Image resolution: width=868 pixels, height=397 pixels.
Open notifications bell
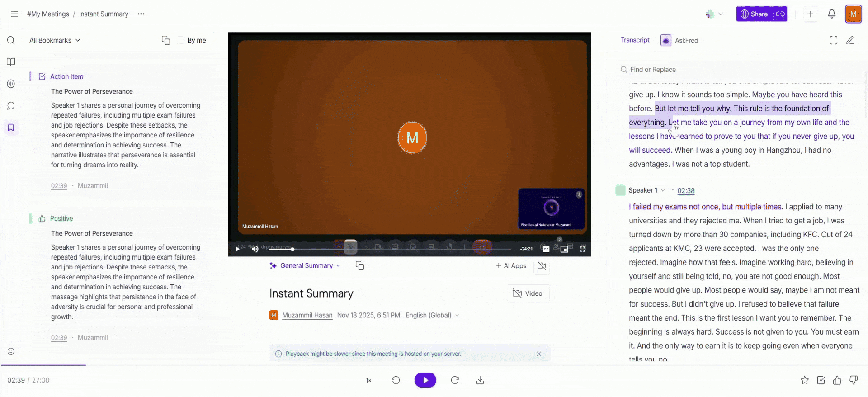pyautogui.click(x=832, y=14)
